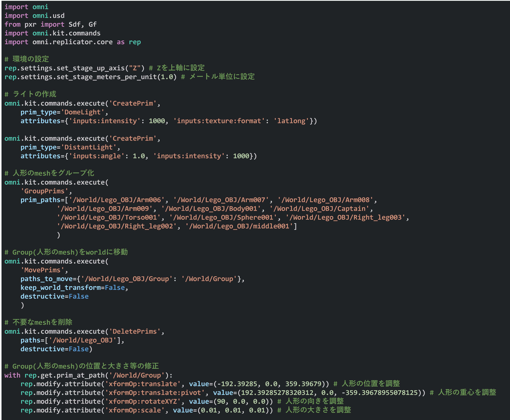Click the 'xformOp:translate' string
The width and height of the screenshot is (510, 420).
pos(143,384)
